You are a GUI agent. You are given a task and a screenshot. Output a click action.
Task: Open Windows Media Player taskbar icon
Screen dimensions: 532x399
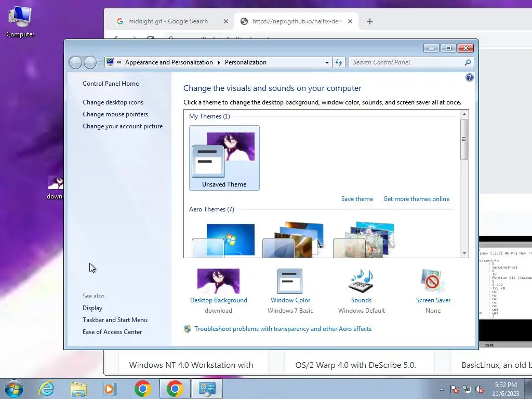coord(110,389)
